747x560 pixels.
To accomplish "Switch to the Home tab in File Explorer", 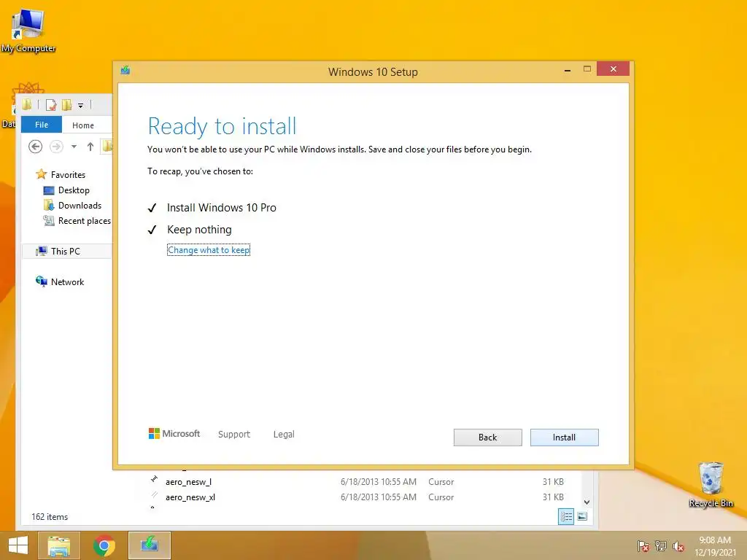I will tap(83, 125).
